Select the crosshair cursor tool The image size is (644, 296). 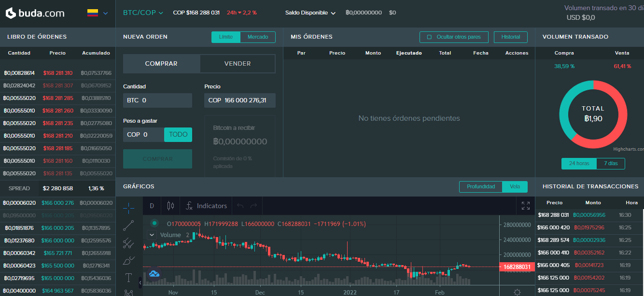(x=128, y=208)
